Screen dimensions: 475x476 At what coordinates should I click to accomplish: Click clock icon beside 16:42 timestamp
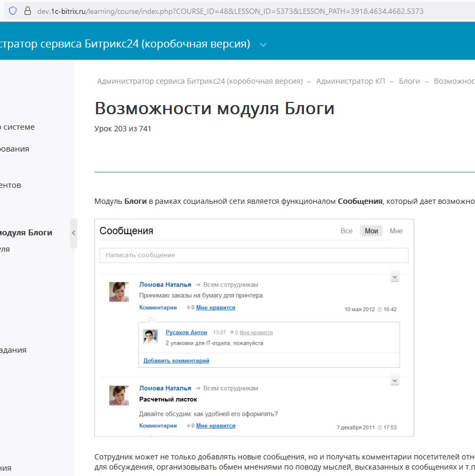(380, 310)
